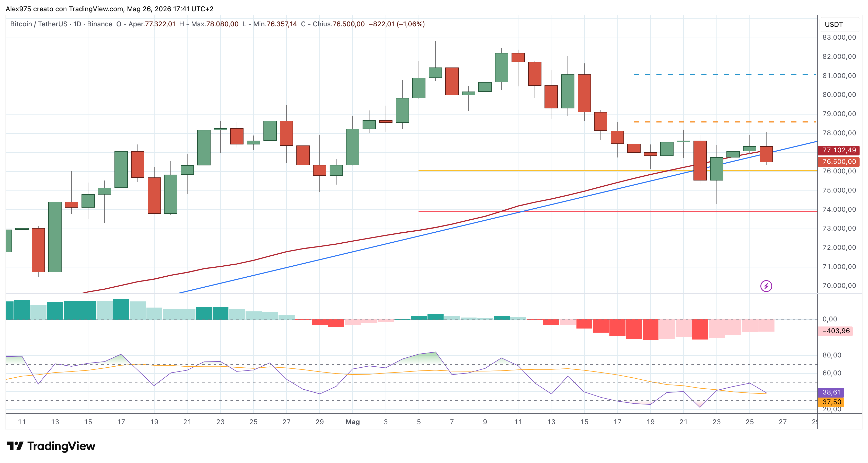868x463 pixels.
Task: Click the 76.500,00 current price label
Action: tap(839, 162)
